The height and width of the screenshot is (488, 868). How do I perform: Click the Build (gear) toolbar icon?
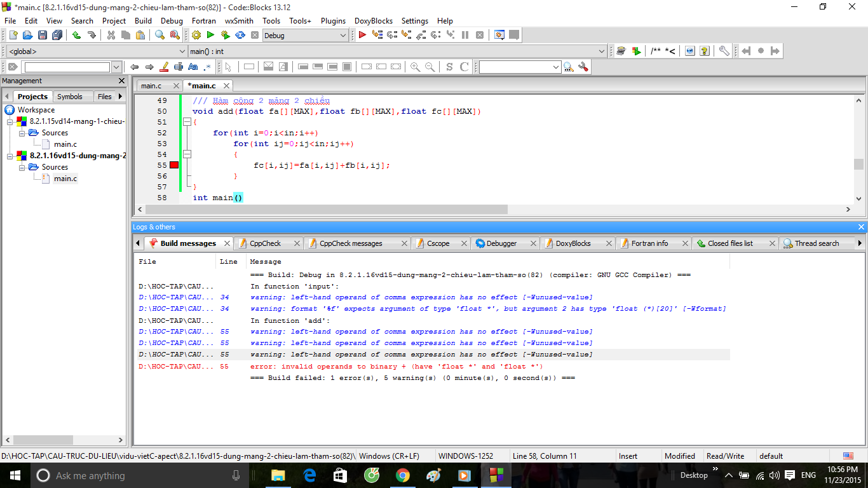[x=196, y=36]
